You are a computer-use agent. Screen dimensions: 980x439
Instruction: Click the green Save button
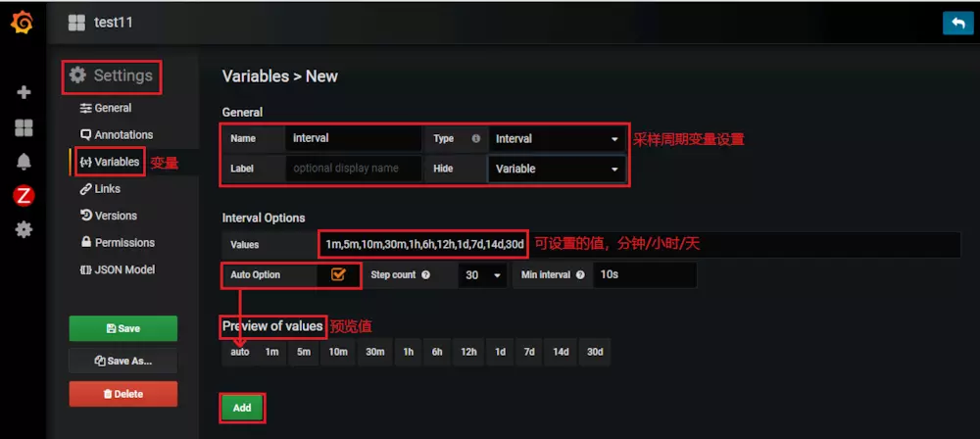pyautogui.click(x=123, y=328)
